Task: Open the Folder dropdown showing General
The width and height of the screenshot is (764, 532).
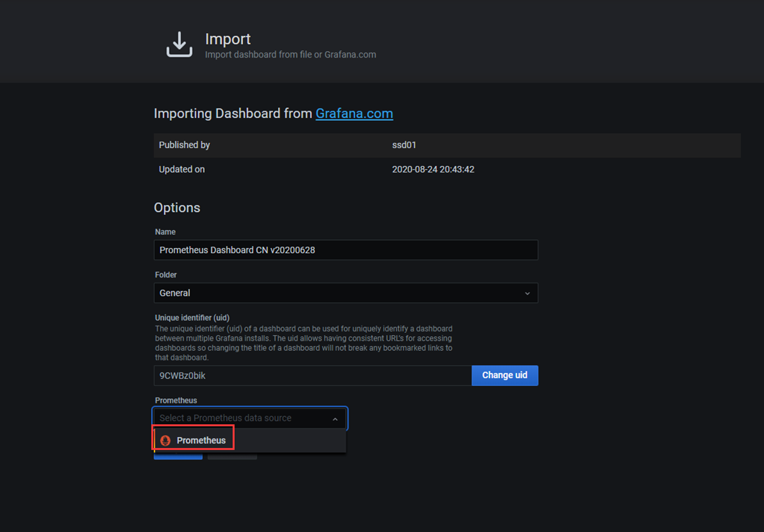Action: (x=346, y=293)
